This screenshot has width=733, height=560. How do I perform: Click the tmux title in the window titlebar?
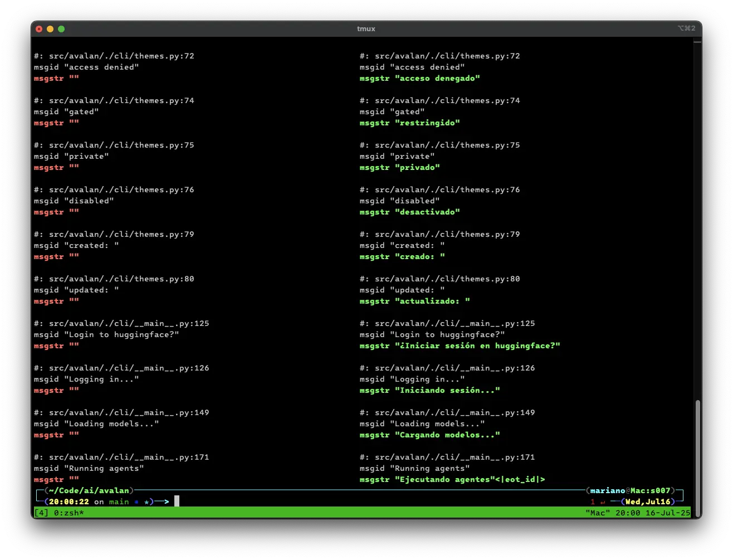[366, 28]
